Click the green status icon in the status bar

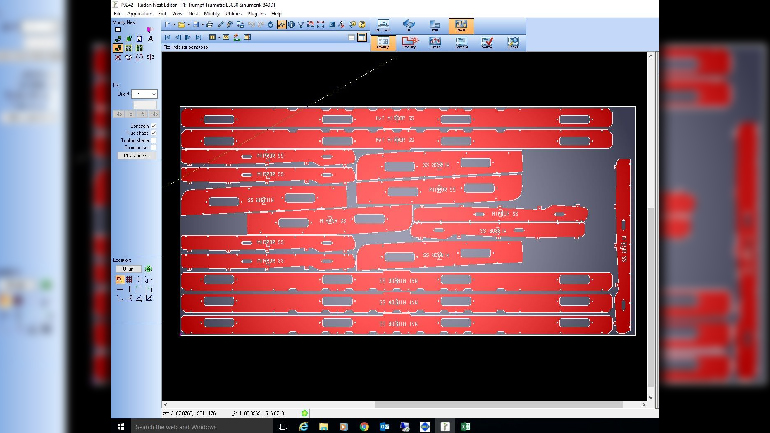click(305, 412)
